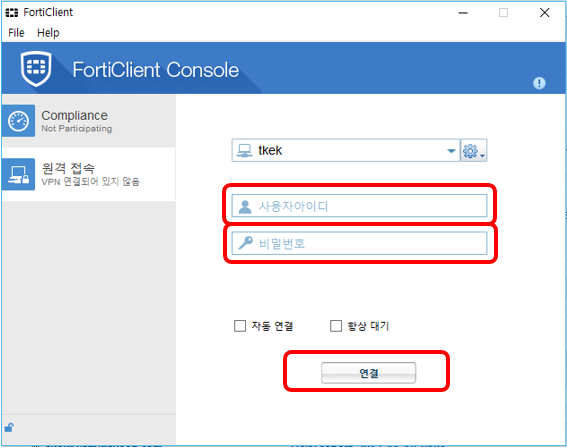Enable the 자동 연결 auto-connect checkbox

[x=240, y=326]
